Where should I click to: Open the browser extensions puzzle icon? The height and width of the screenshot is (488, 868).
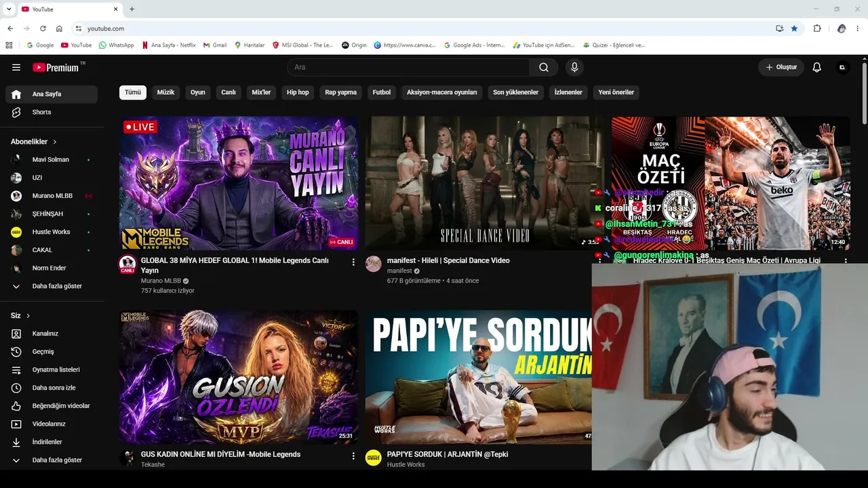[x=817, y=28]
